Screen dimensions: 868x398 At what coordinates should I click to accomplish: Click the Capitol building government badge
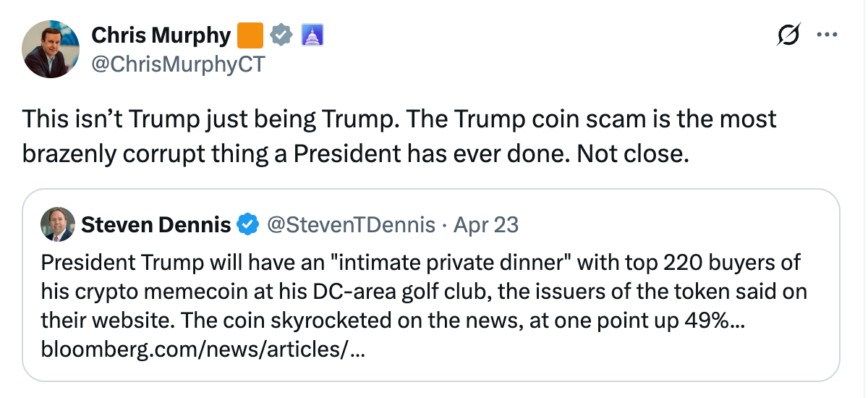point(312,35)
